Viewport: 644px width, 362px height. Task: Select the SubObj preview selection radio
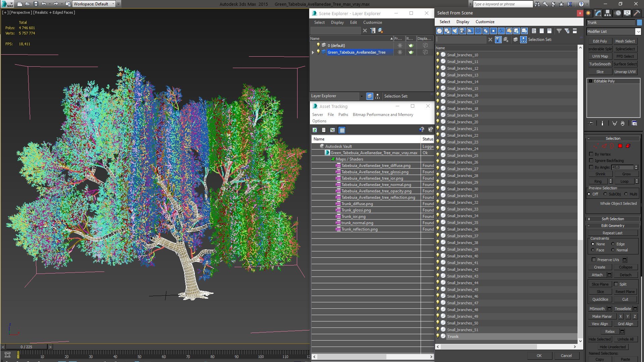click(x=605, y=194)
